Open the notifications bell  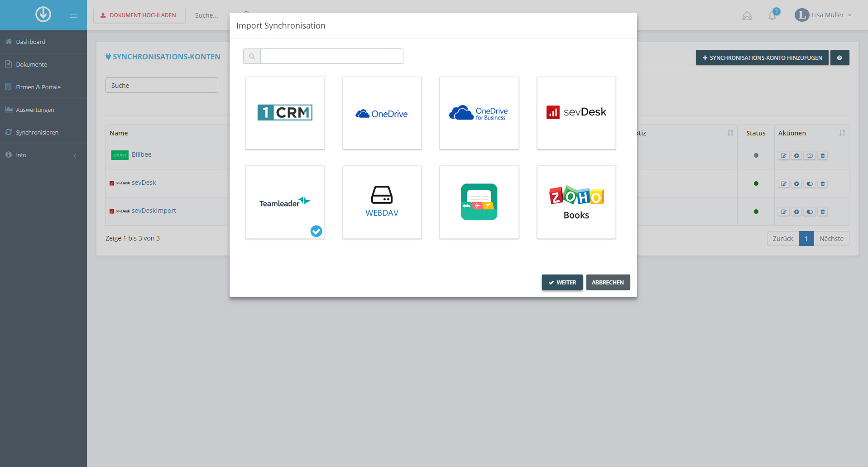tap(772, 15)
